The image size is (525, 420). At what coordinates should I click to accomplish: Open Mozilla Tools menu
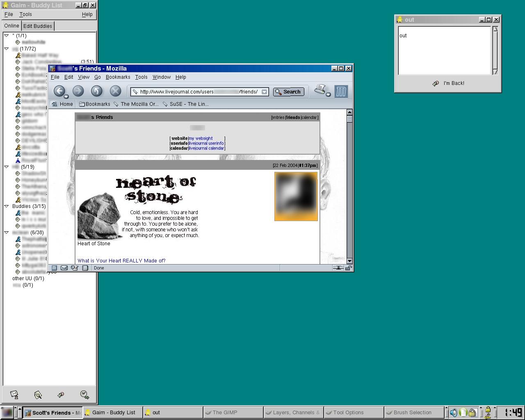point(142,77)
